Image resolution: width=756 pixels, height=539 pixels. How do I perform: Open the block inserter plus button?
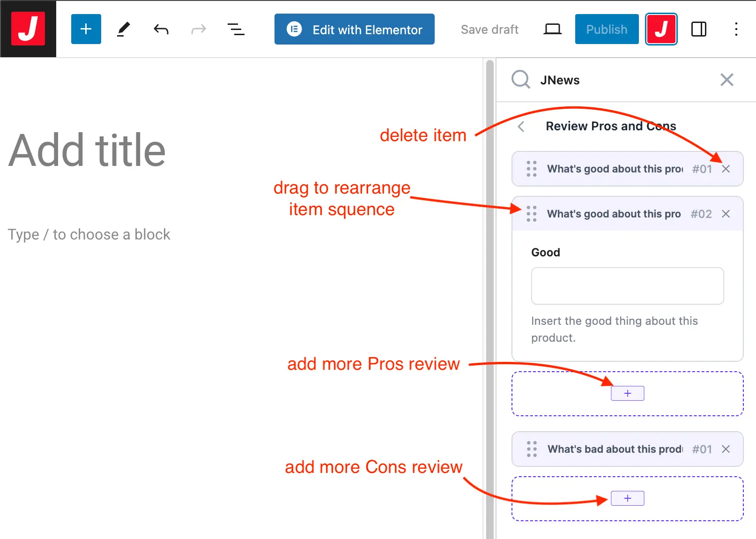[86, 29]
